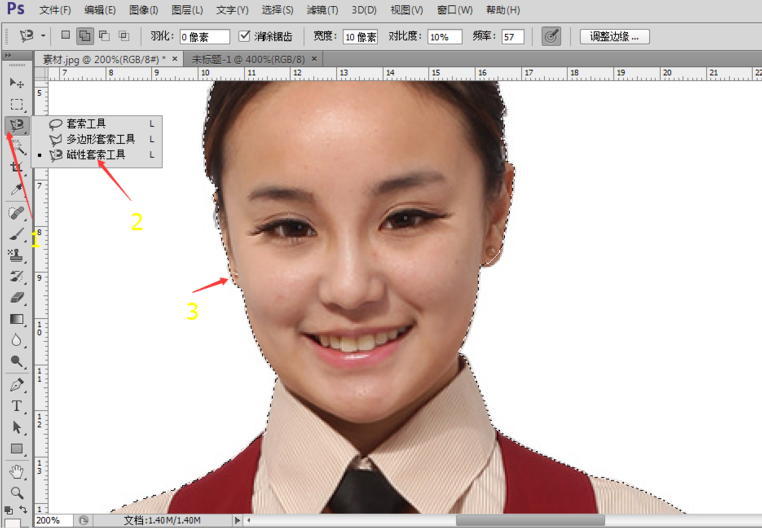Enable the Add to selection mode

point(85,36)
